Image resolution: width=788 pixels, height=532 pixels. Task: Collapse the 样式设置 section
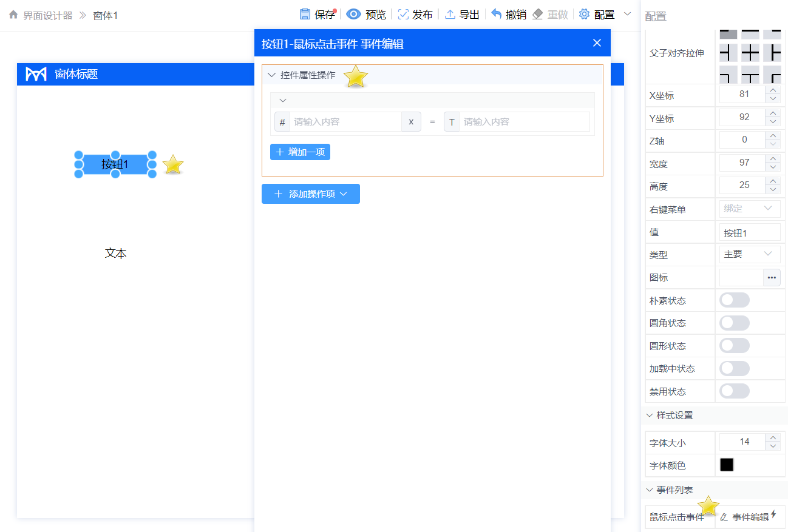pos(650,416)
